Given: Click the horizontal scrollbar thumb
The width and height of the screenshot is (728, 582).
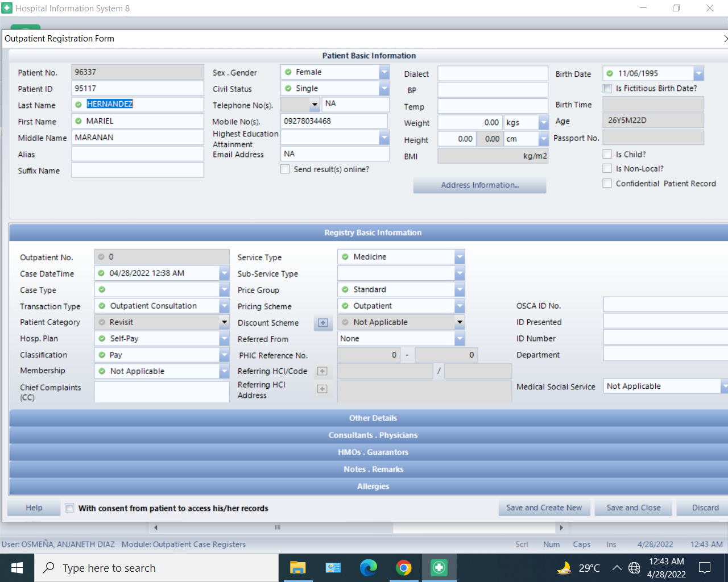Looking at the screenshot, I should tap(278, 527).
